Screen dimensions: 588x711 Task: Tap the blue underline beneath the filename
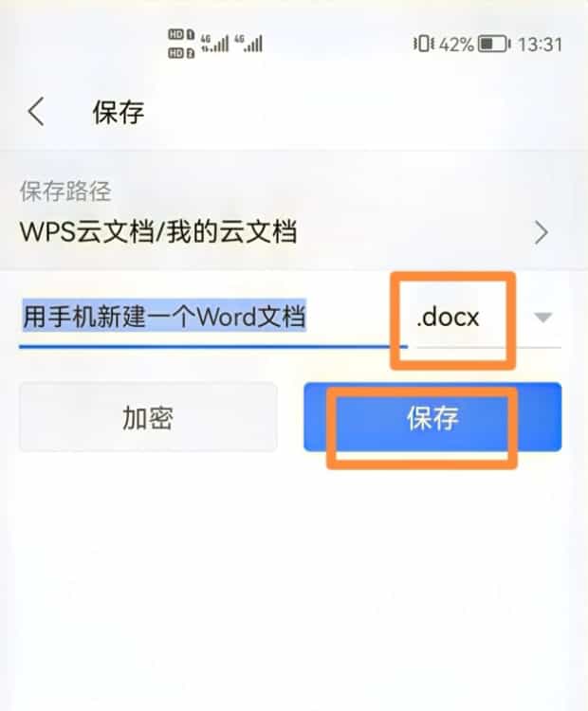[213, 347]
